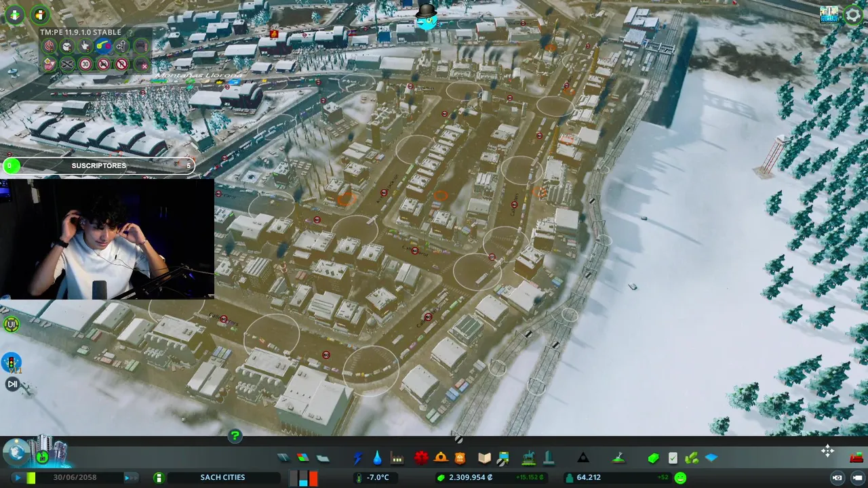Open the Public Transport menu
The height and width of the screenshot is (488, 868).
pyautogui.click(x=504, y=458)
